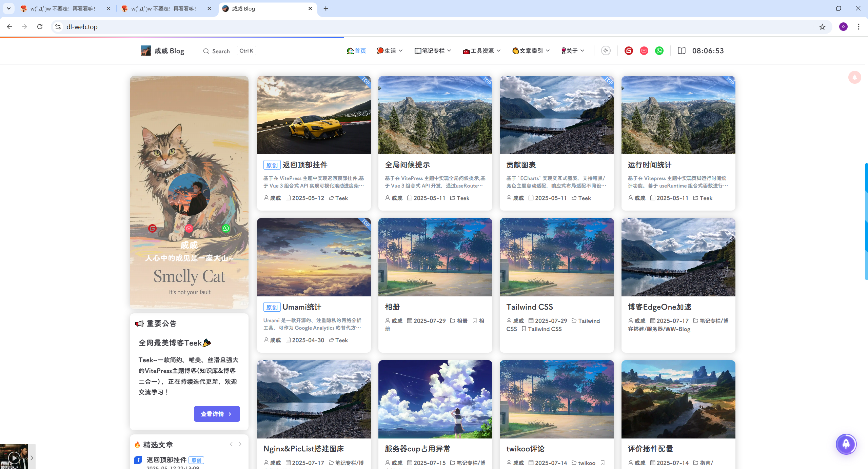Click 查看详情 announcement button
The height and width of the screenshot is (469, 868).
[217, 414]
